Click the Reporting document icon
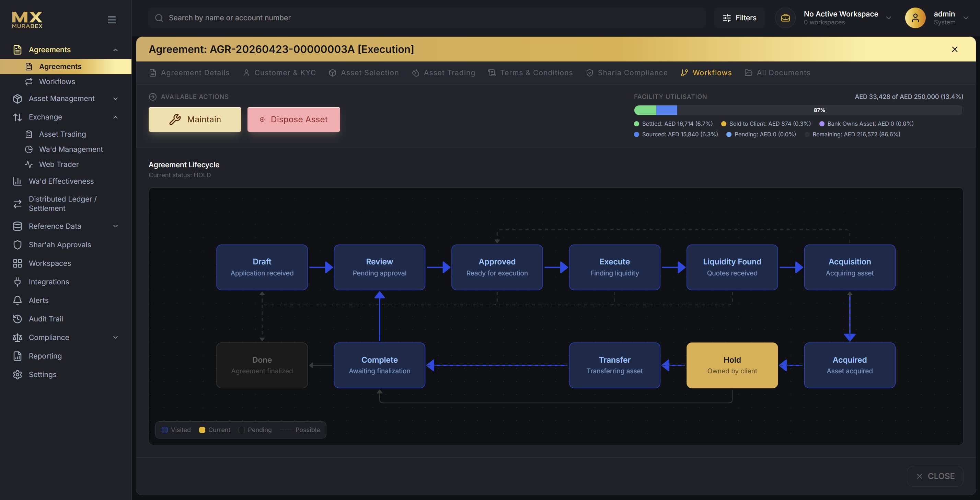980x500 pixels. [18, 356]
